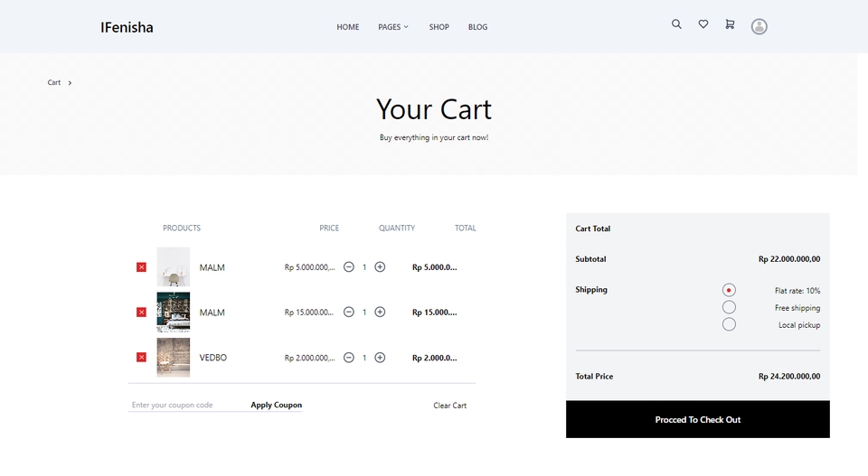The image size is (868, 476).
Task: Decrease quantity of Rp 5.000.000 MALM
Action: tap(349, 267)
